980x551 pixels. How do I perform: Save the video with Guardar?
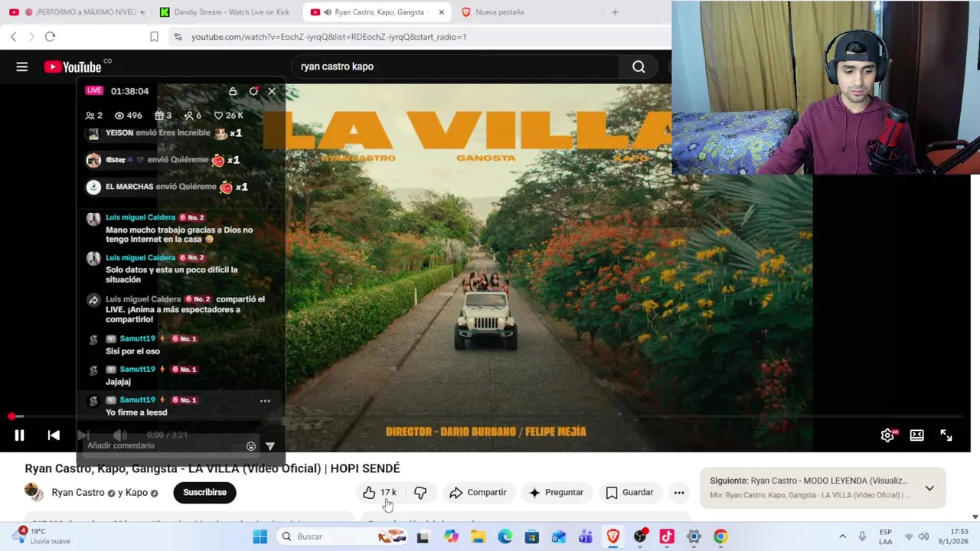[x=629, y=493]
